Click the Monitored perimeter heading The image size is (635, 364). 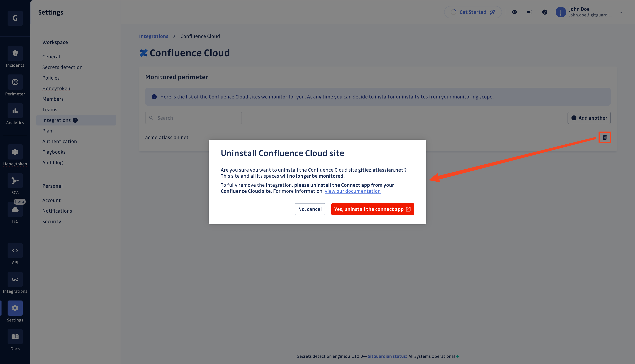click(x=177, y=77)
